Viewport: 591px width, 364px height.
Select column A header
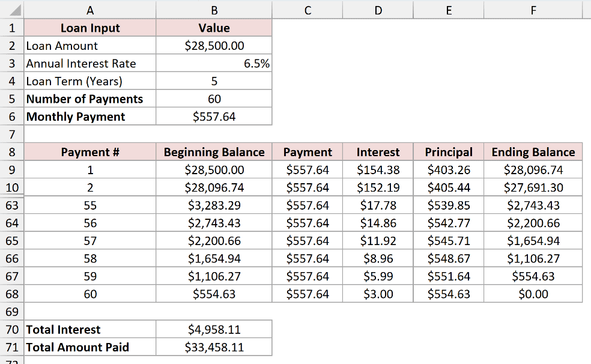point(89,10)
